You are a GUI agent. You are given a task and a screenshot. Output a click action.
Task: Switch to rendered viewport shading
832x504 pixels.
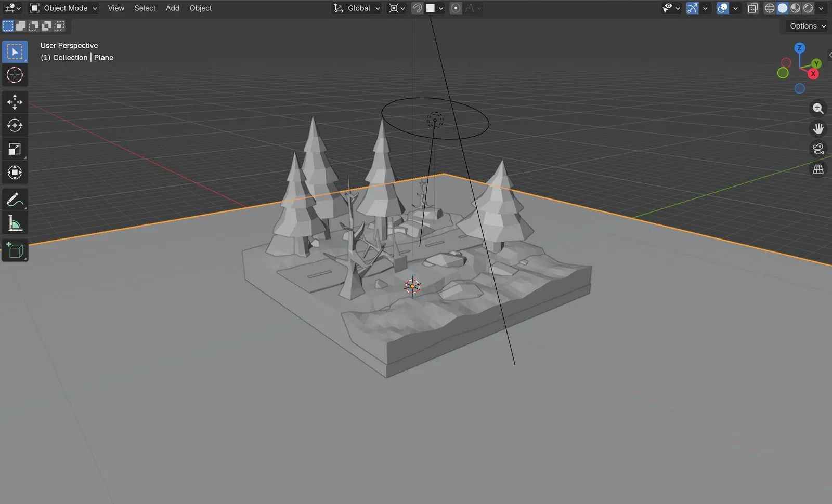click(808, 8)
